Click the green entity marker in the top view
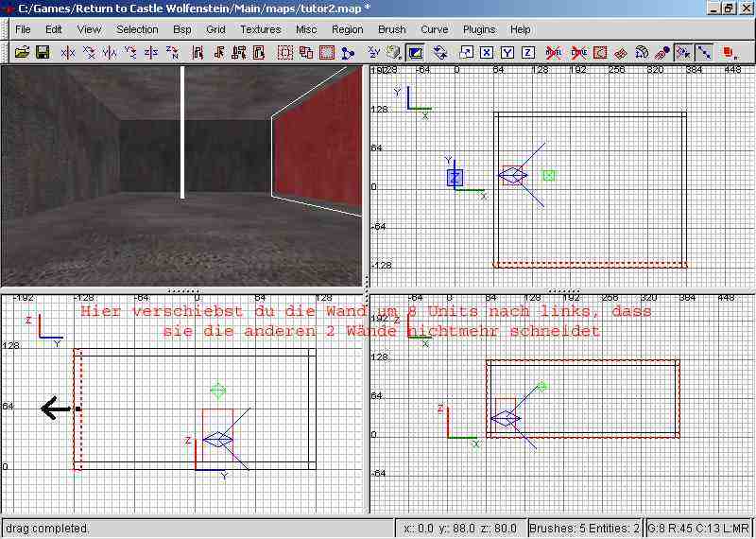This screenshot has height=539, width=756. click(549, 175)
